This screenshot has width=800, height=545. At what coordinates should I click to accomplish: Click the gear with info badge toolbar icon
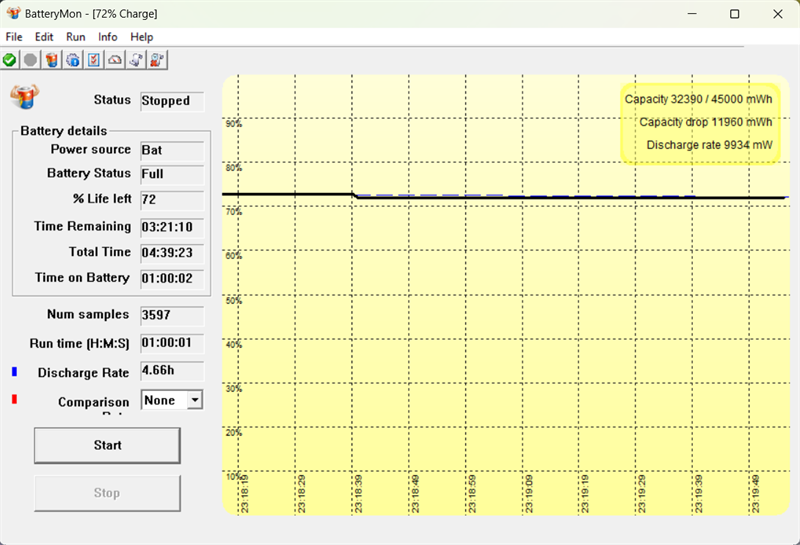(73, 60)
